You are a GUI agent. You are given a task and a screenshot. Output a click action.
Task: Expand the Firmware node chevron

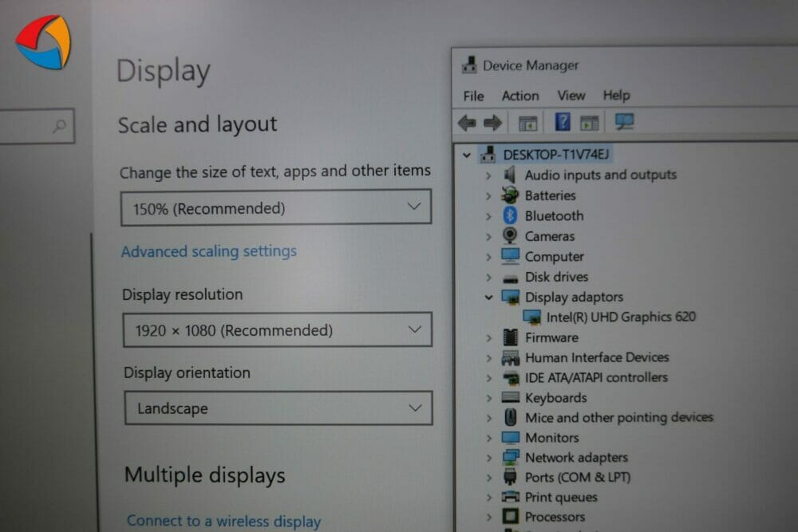pos(489,337)
